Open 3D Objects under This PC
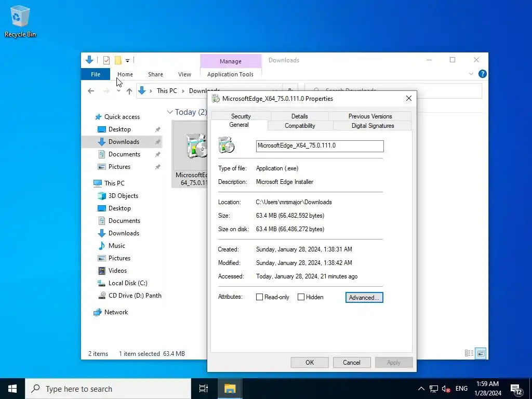532x399 pixels. (x=123, y=196)
